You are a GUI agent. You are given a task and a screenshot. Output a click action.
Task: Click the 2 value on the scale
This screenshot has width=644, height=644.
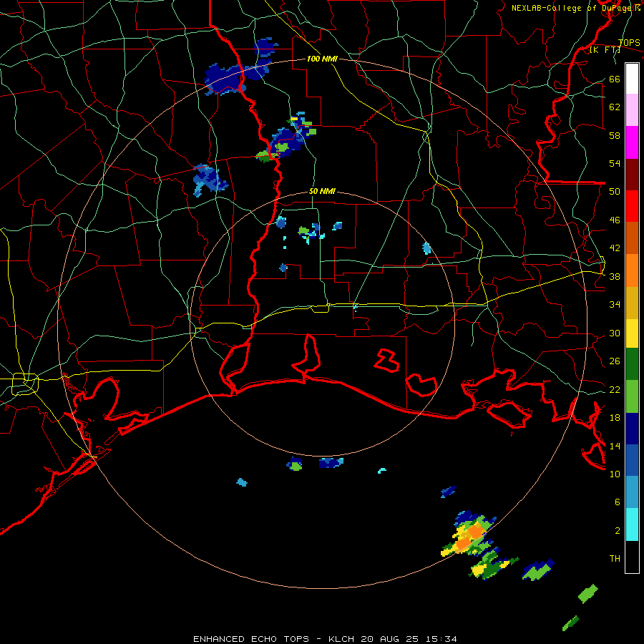[x=617, y=530]
